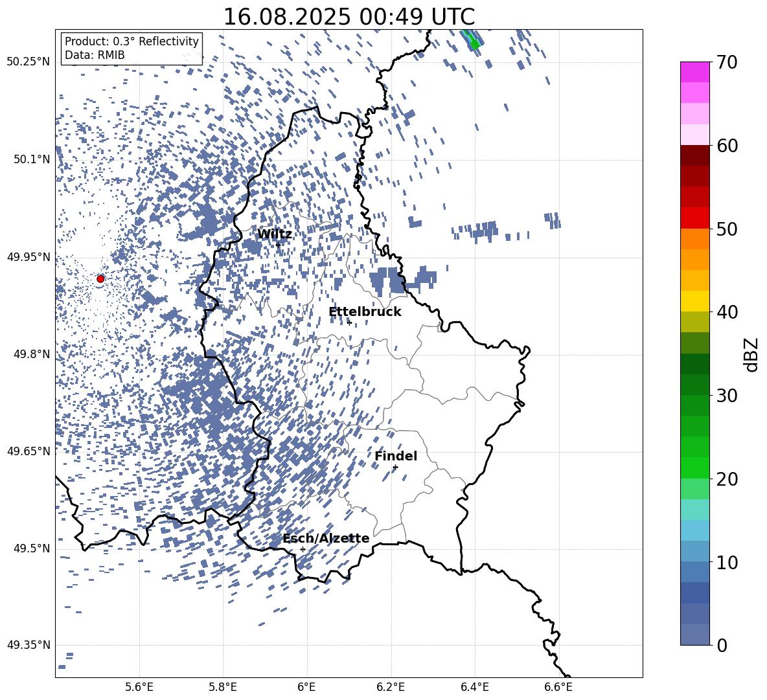Click the Ettelbruck station cross marker
The image size is (767, 700).
349,322
